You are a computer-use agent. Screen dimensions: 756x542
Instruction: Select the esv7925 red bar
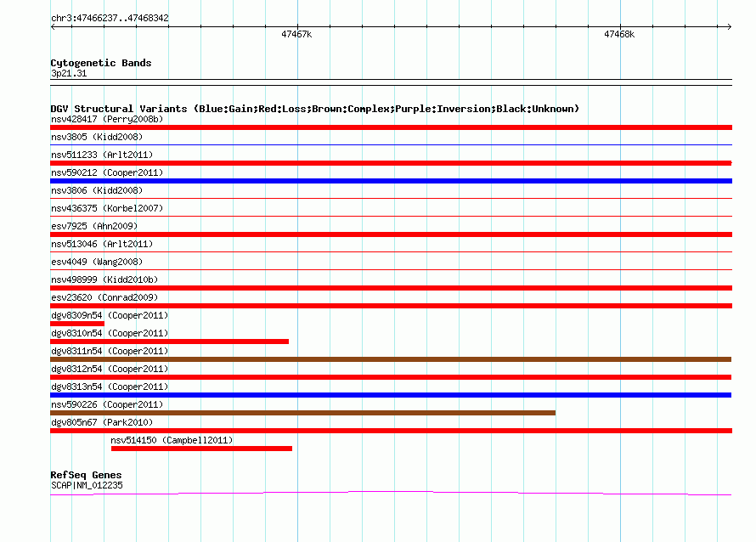coord(391,234)
